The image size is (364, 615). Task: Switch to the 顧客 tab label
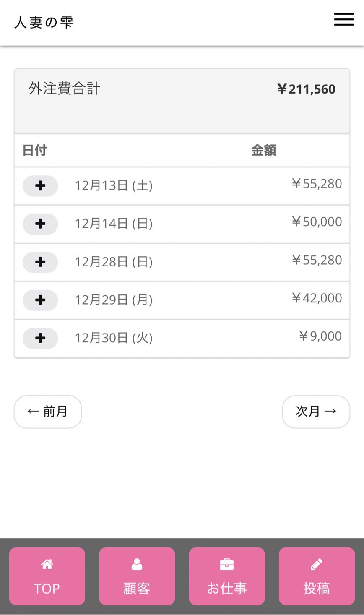[x=137, y=589]
